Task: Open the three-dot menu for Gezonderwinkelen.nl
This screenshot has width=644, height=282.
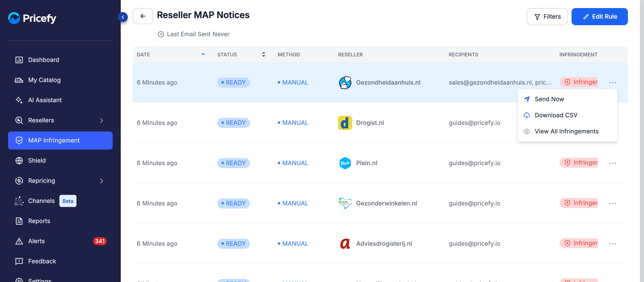Action: tap(613, 203)
